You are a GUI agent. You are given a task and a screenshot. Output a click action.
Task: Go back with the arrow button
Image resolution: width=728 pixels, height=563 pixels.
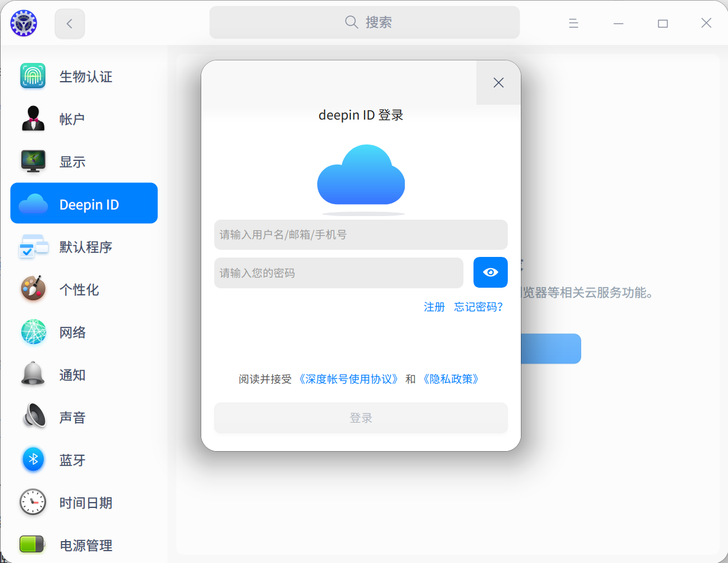[x=70, y=24]
